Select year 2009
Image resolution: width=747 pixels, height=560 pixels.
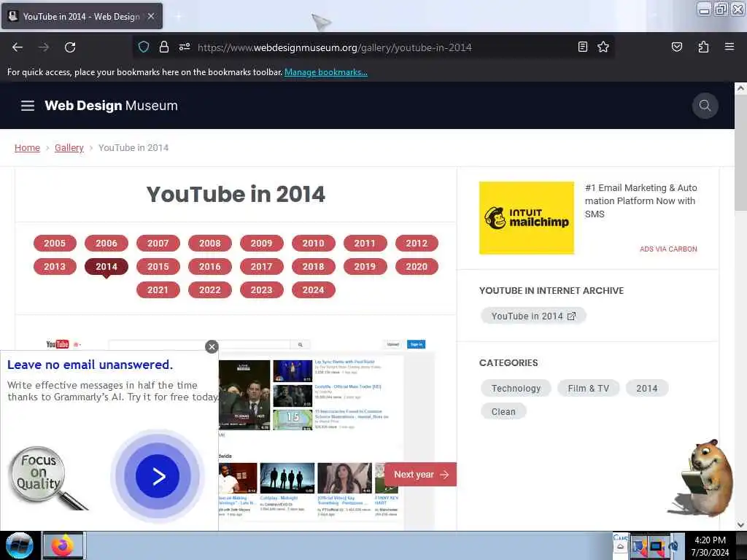click(x=262, y=244)
